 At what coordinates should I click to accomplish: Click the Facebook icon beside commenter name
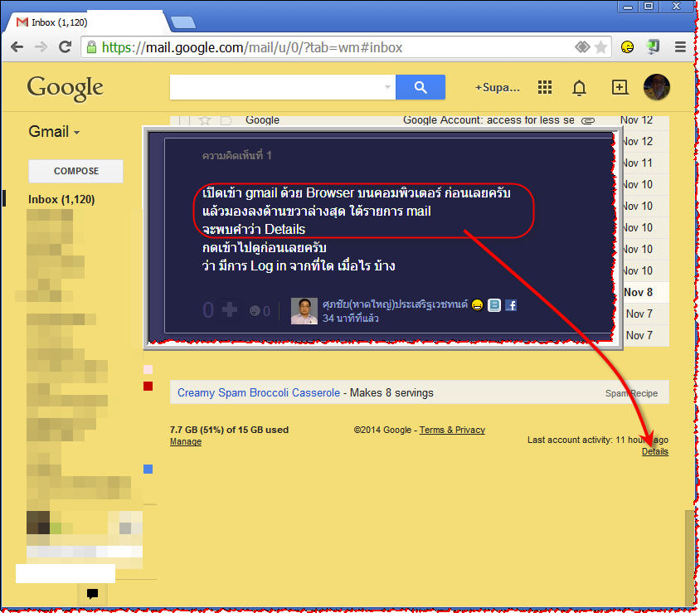(x=511, y=305)
